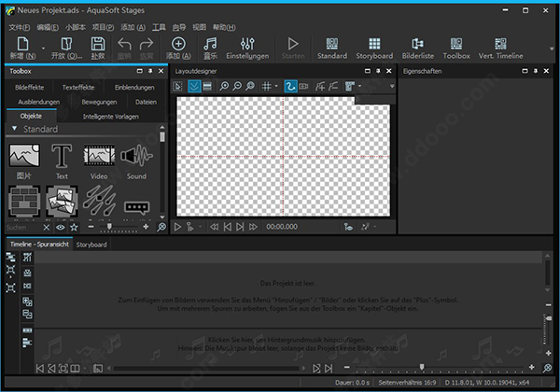
Task: Open the Einblendungen tab
Action: [x=134, y=88]
